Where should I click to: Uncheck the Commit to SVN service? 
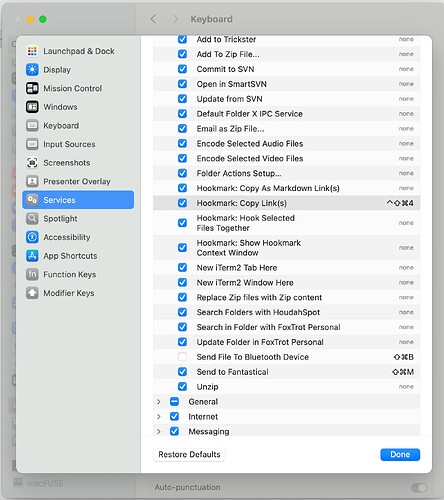[x=182, y=69]
